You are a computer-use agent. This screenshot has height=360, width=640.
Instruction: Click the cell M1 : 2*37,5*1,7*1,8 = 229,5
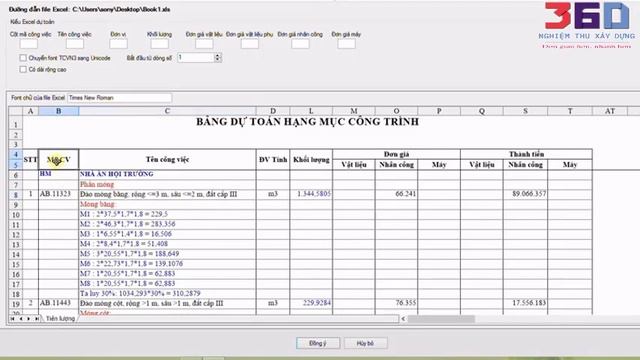click(167, 214)
